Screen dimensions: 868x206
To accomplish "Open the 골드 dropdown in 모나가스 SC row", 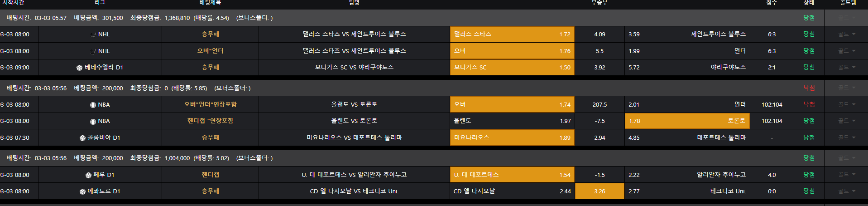I will click(x=846, y=67).
